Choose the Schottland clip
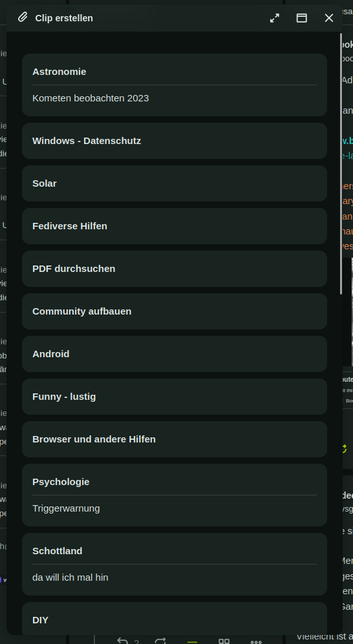This screenshot has width=353, height=644. (175, 565)
